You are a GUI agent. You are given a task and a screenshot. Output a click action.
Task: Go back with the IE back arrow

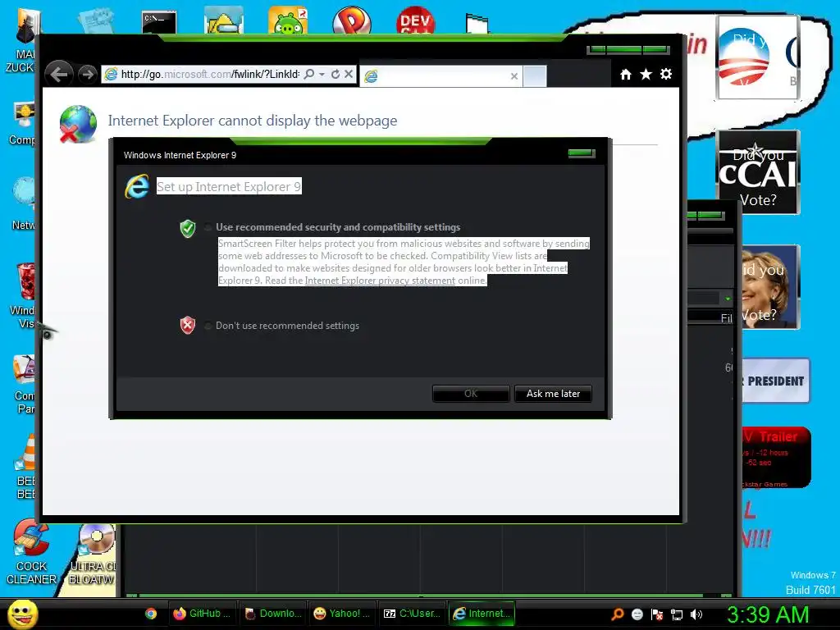[59, 74]
